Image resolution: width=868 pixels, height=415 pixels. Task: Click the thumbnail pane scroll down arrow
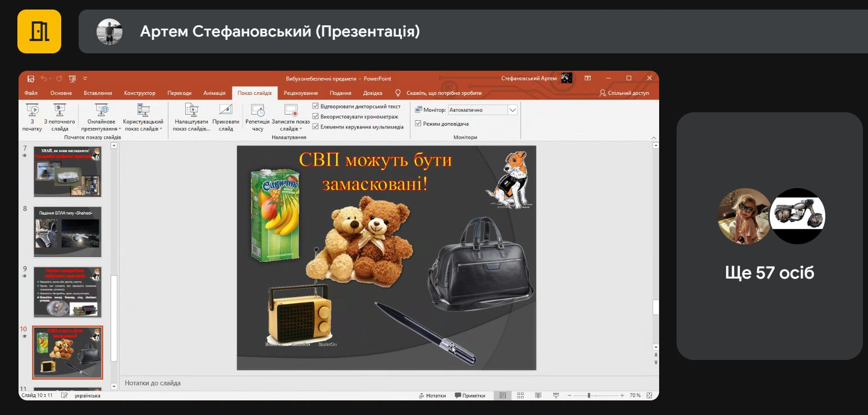114,386
